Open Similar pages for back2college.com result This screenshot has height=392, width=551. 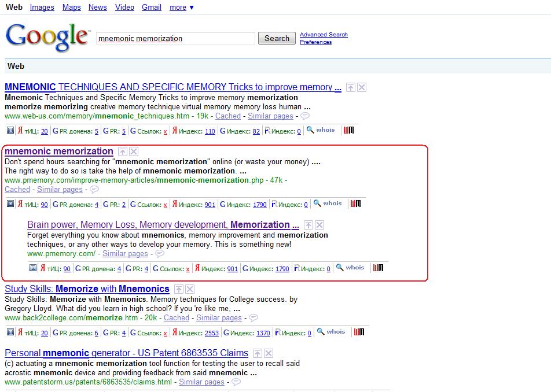click(219, 318)
